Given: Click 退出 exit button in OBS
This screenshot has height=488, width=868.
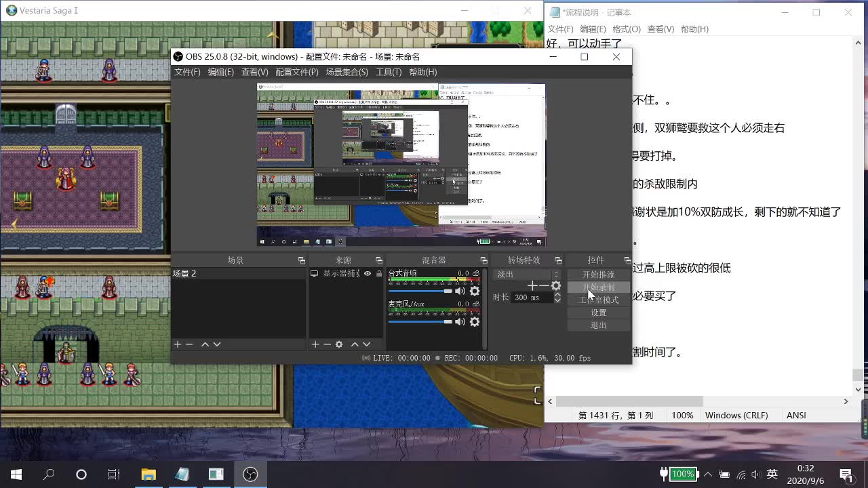Looking at the screenshot, I should 599,325.
